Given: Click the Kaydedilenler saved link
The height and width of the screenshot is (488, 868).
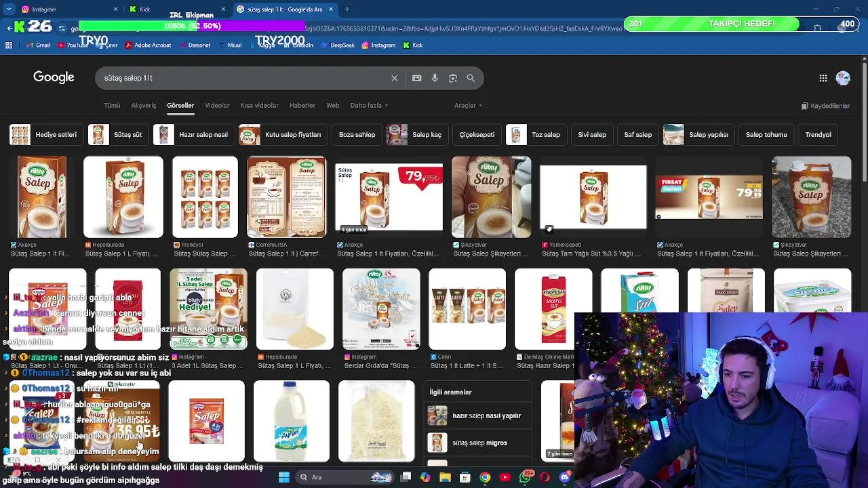Looking at the screenshot, I should coord(825,106).
